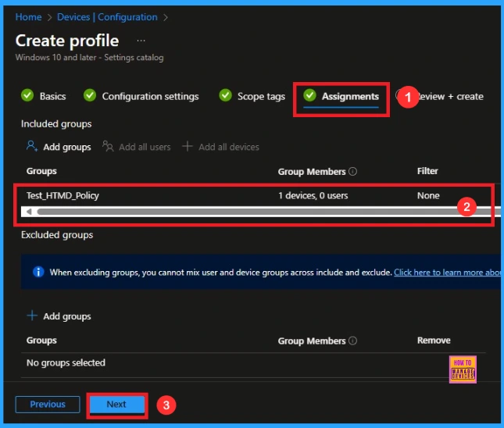Screen dimensions: 504x428
Task: Click the Filter column header
Action: [427, 171]
